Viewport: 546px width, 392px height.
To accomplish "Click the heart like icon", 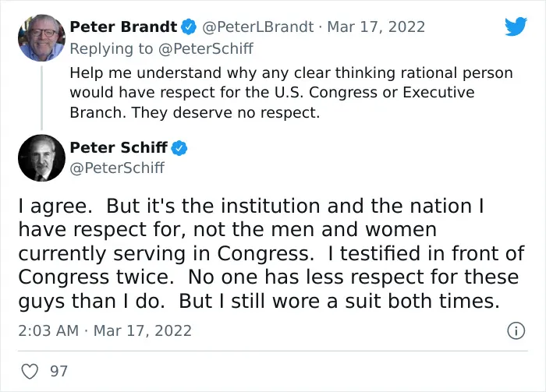I will click(x=30, y=371).
